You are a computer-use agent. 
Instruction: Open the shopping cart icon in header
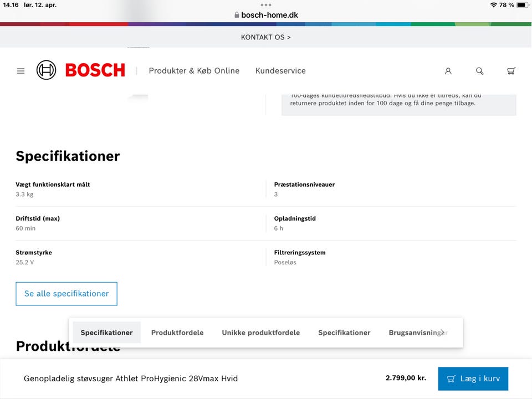point(511,71)
